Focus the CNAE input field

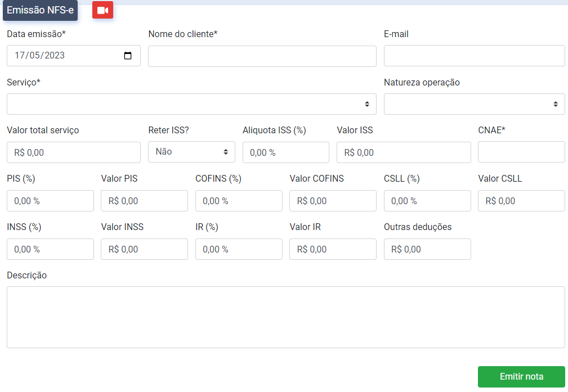(521, 152)
